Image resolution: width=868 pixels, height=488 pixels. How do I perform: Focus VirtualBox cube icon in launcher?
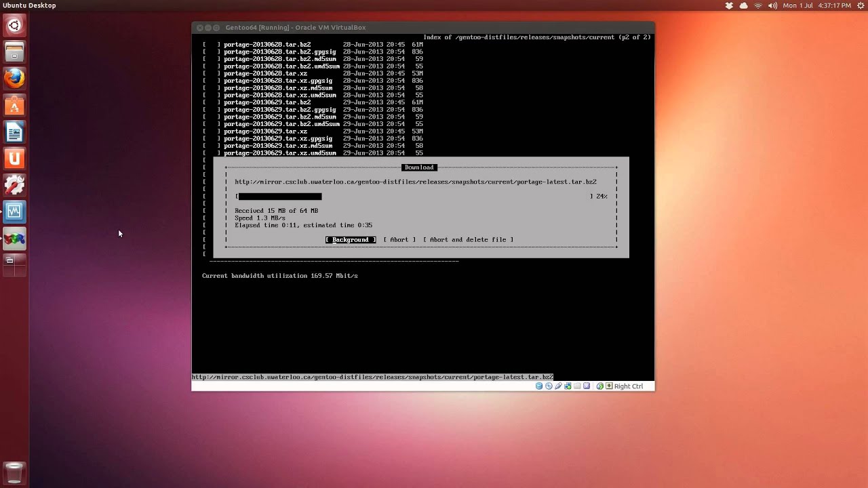14,238
